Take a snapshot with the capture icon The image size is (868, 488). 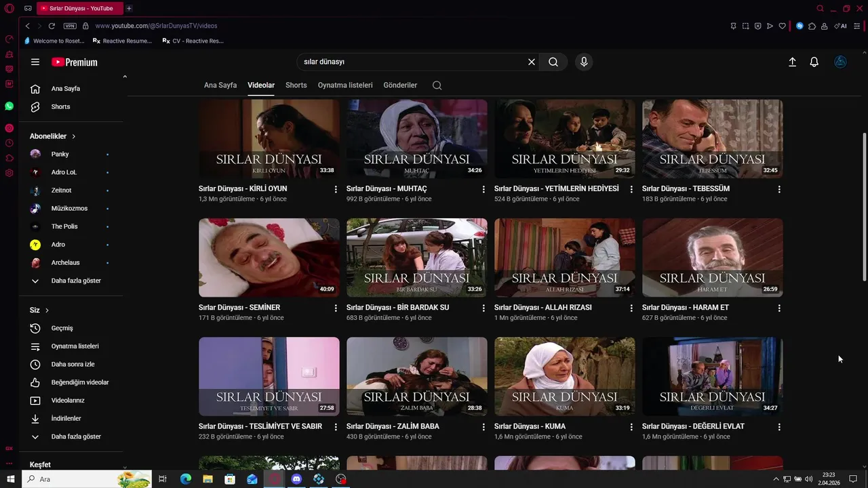(745, 26)
